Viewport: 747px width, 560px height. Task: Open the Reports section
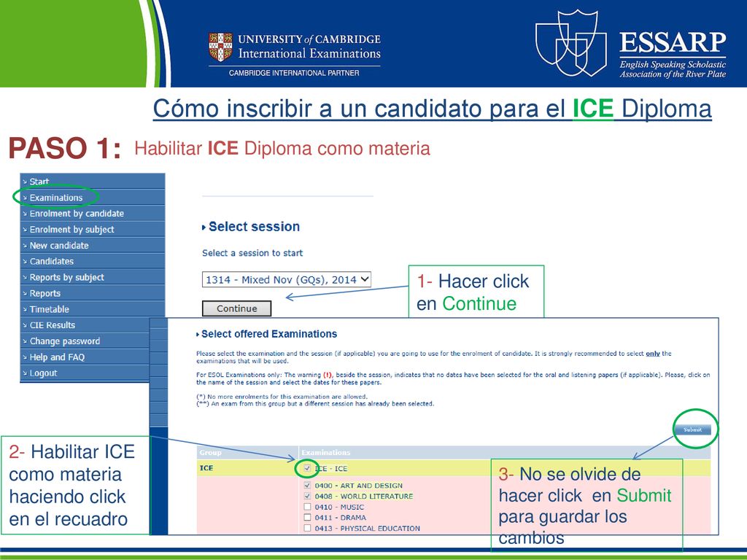click(93, 293)
